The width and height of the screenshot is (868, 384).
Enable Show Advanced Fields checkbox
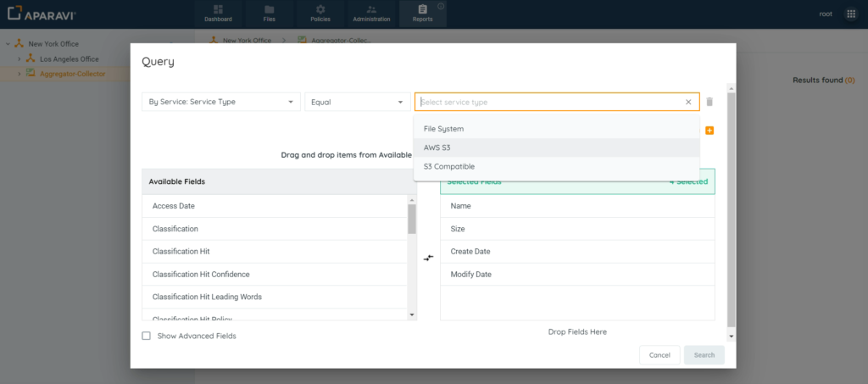[147, 336]
